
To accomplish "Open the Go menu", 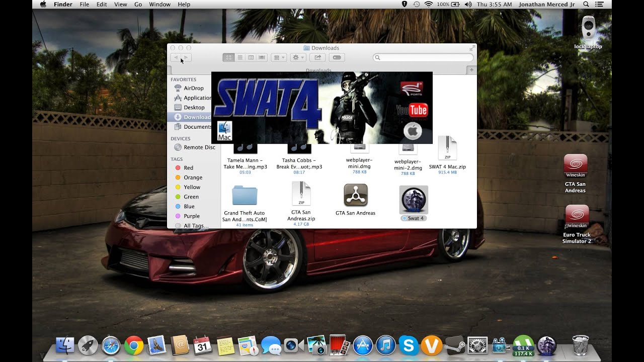I will pyautogui.click(x=138, y=4).
